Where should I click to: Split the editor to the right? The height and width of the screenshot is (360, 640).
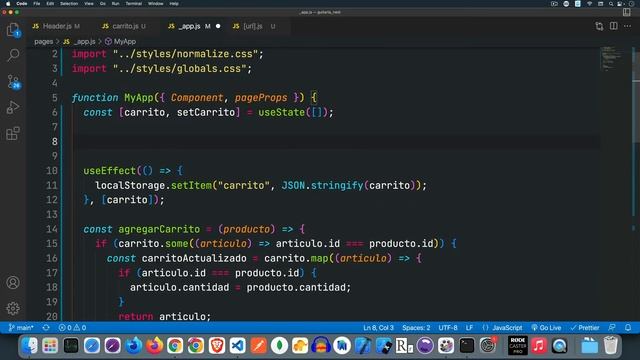(x=613, y=26)
